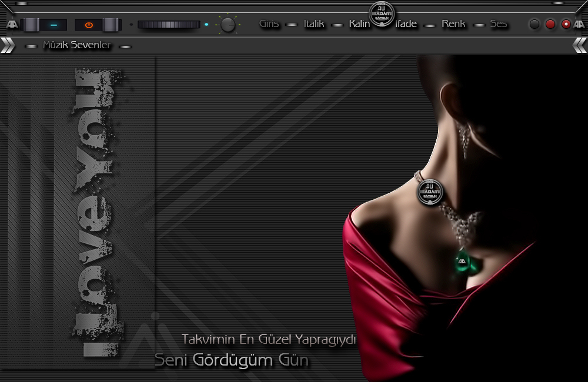
Task: Click the dark gray round button
Action: 534,24
